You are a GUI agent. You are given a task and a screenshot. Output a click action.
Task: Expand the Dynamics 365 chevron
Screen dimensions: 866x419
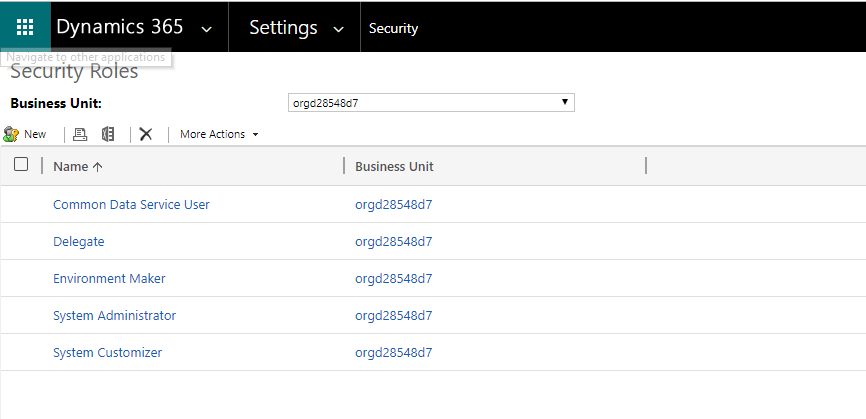(207, 29)
